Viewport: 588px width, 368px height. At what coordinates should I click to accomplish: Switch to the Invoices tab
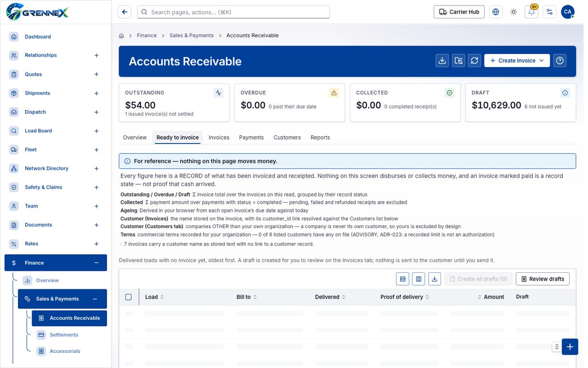point(219,138)
